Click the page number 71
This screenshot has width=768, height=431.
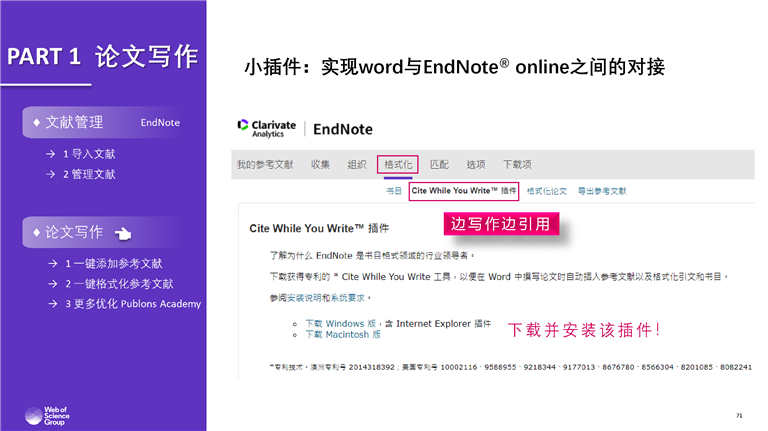coord(739,416)
